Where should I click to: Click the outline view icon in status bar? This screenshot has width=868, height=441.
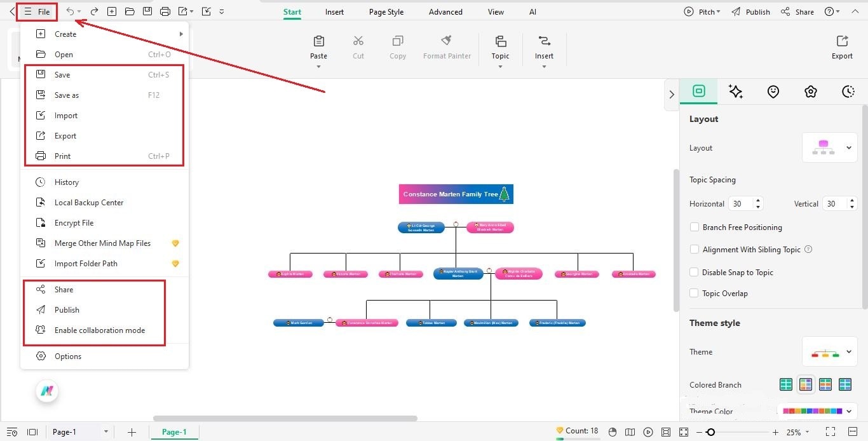11,432
